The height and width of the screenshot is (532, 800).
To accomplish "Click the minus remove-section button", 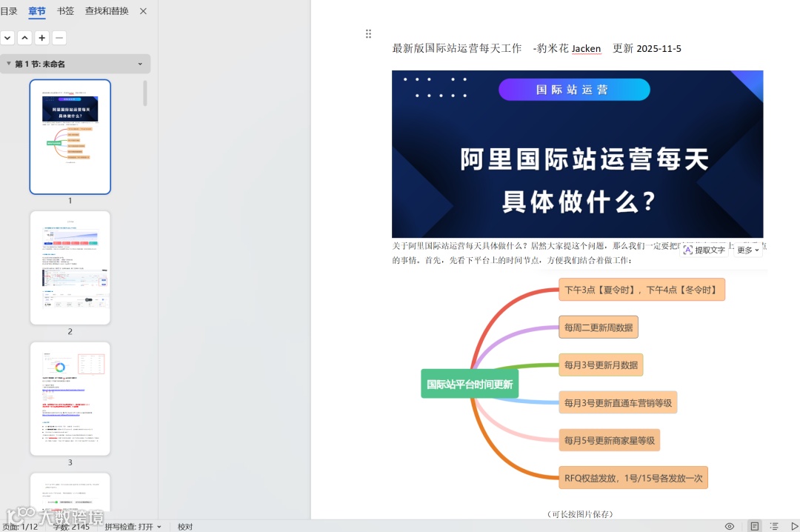I will pyautogui.click(x=59, y=38).
